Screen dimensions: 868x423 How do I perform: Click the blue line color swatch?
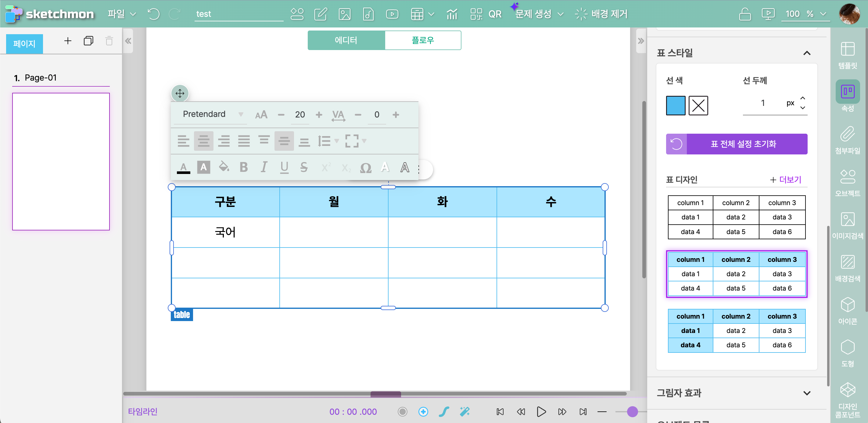(x=675, y=106)
